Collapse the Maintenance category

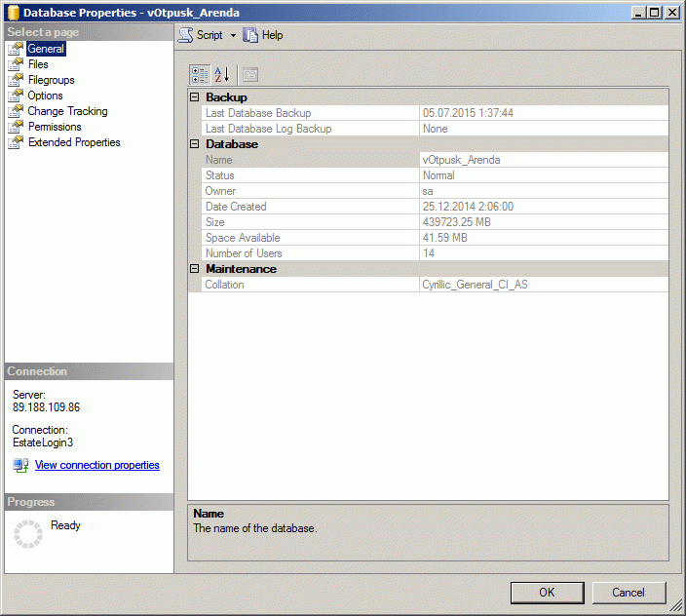click(x=195, y=269)
